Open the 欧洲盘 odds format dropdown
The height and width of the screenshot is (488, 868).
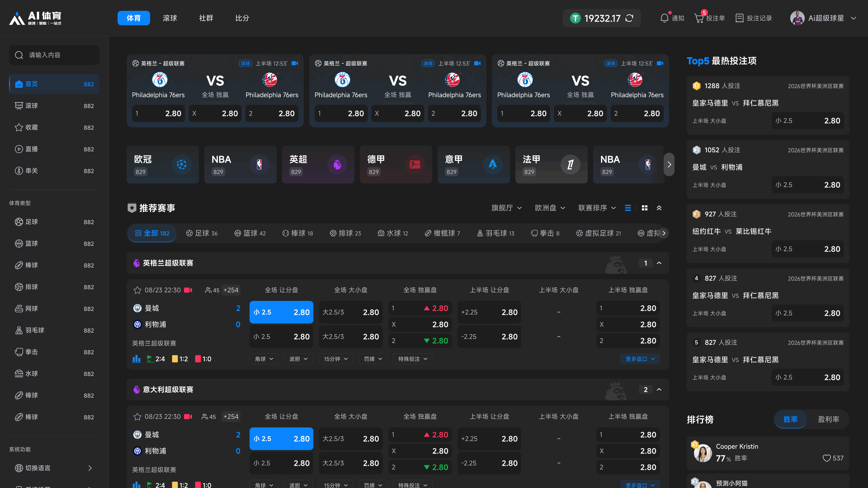pyautogui.click(x=550, y=208)
